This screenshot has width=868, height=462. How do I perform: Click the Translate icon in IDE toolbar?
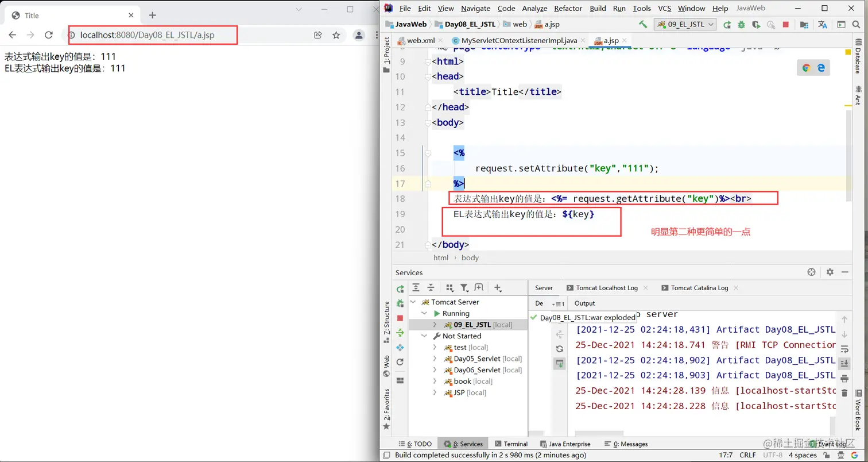pyautogui.click(x=823, y=24)
